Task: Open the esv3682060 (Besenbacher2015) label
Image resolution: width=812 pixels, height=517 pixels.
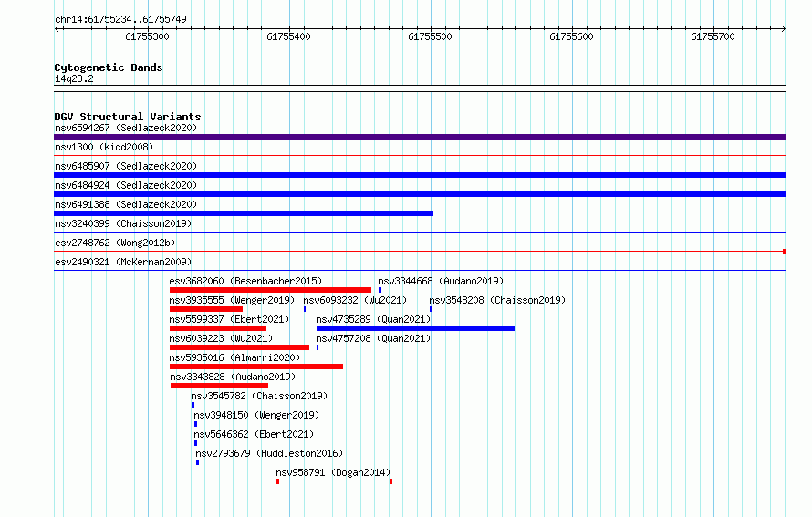Action: click(245, 281)
